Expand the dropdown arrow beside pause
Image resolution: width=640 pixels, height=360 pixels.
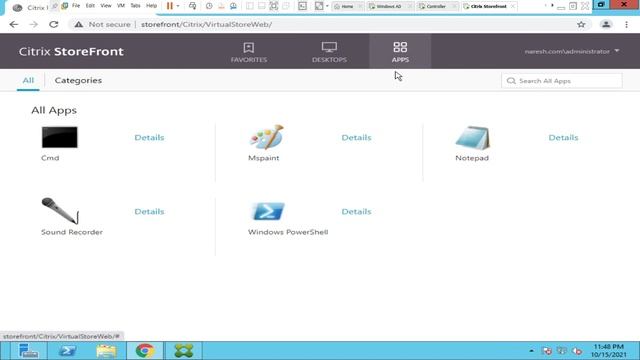click(178, 6)
